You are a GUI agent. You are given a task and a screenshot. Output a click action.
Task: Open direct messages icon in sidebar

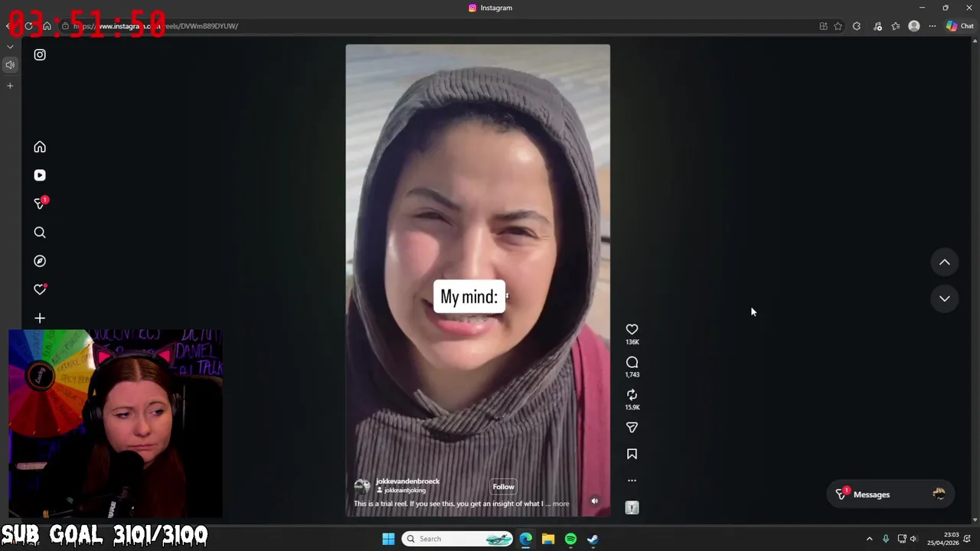(40, 204)
